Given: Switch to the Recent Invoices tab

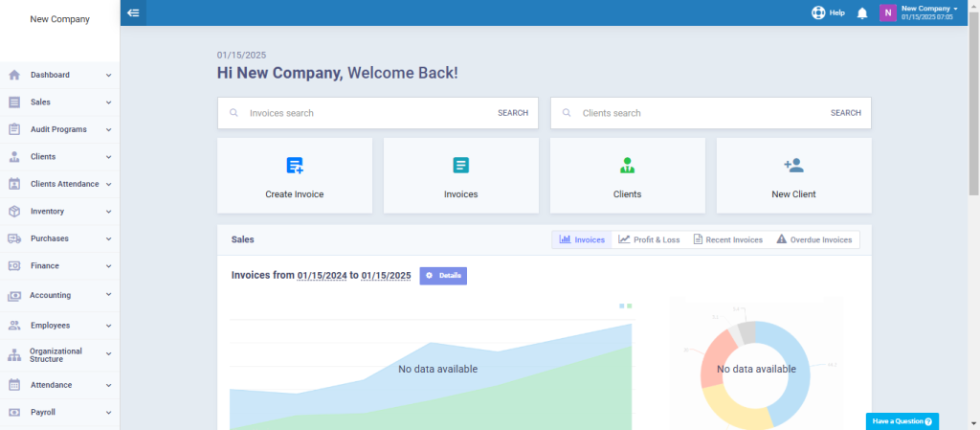Looking at the screenshot, I should click(728, 240).
